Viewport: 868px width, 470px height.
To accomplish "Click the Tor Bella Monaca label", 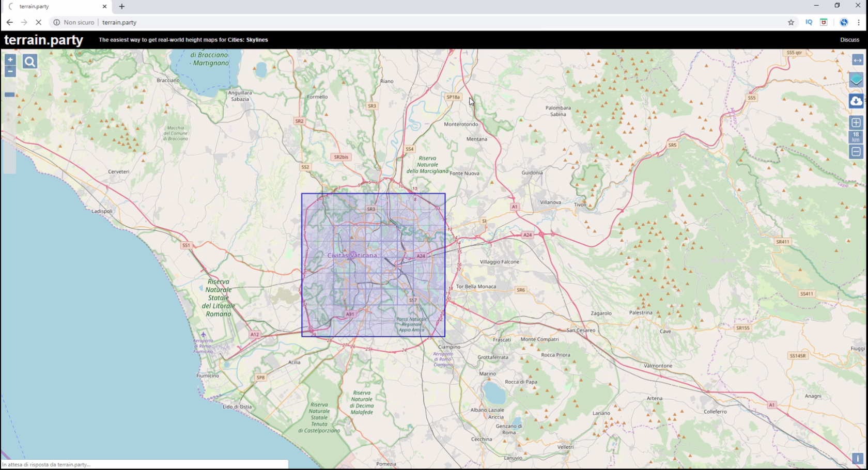I will pos(476,287).
